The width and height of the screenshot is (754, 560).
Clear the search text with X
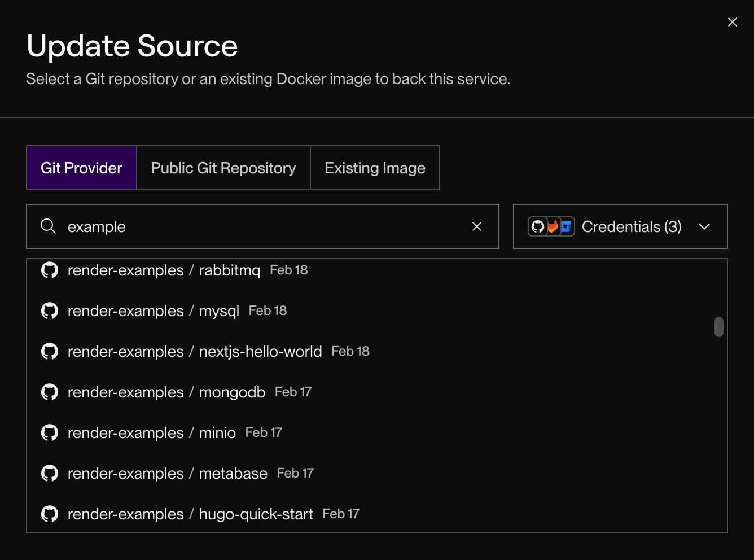tap(477, 226)
